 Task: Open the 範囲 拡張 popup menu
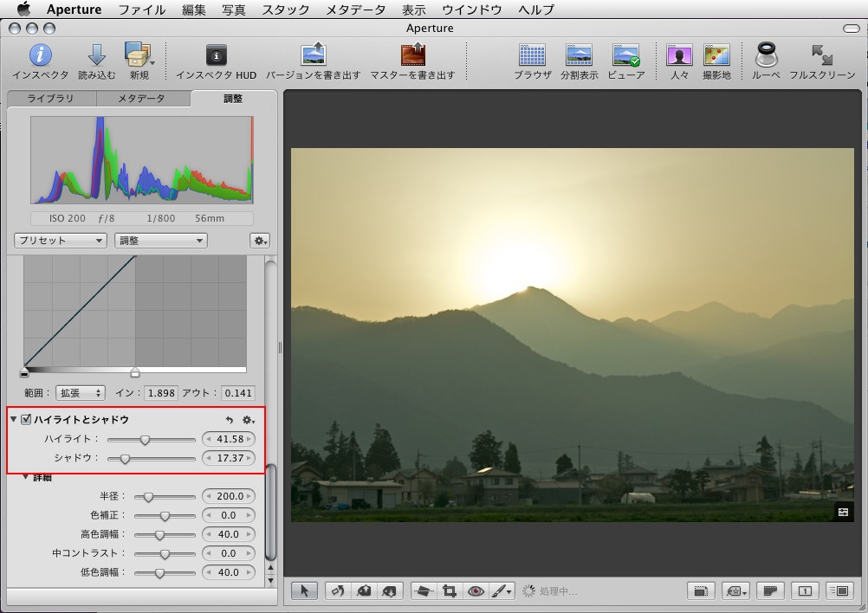pyautogui.click(x=80, y=393)
